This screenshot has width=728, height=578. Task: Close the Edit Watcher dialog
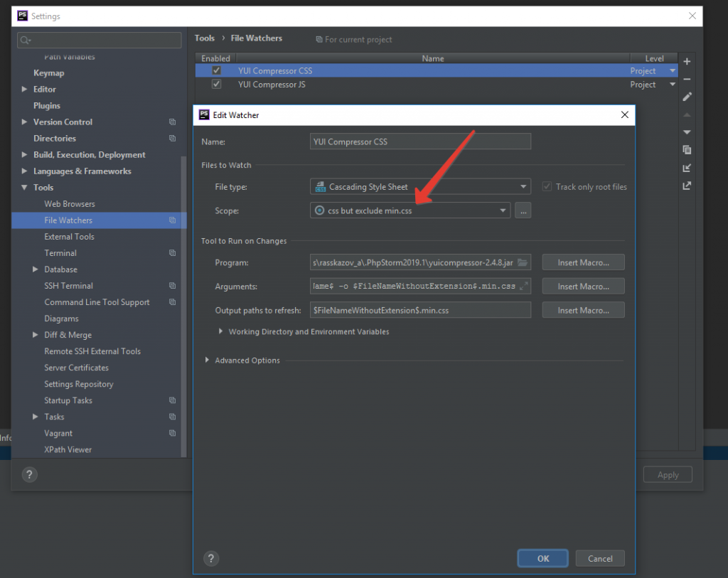point(624,114)
